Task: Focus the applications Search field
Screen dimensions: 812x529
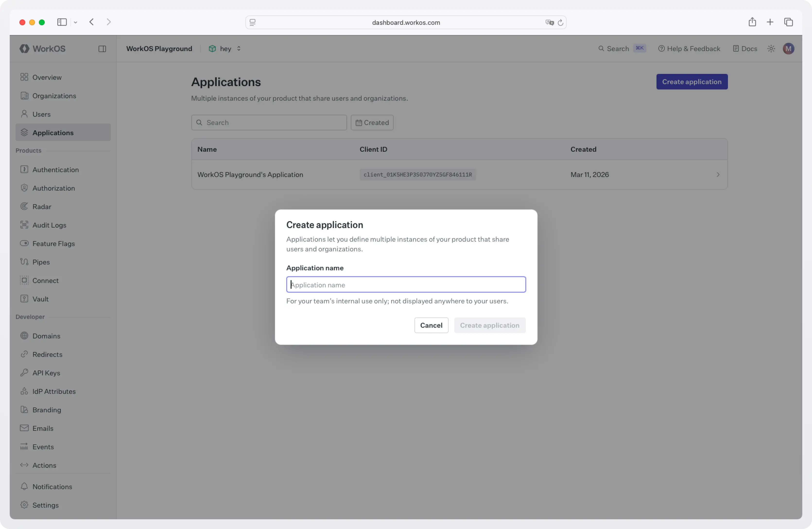Action: [269, 123]
